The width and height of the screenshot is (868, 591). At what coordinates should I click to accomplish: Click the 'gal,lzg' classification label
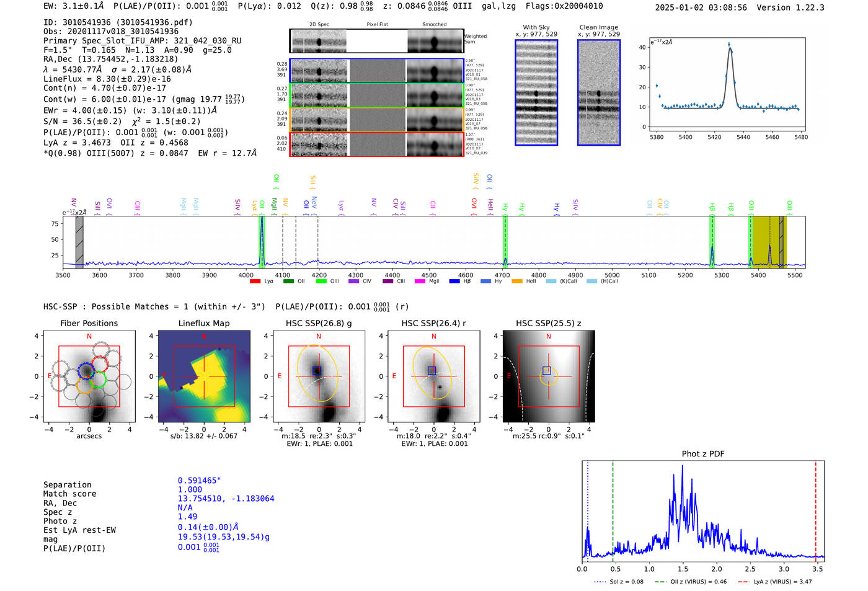pyautogui.click(x=499, y=6)
